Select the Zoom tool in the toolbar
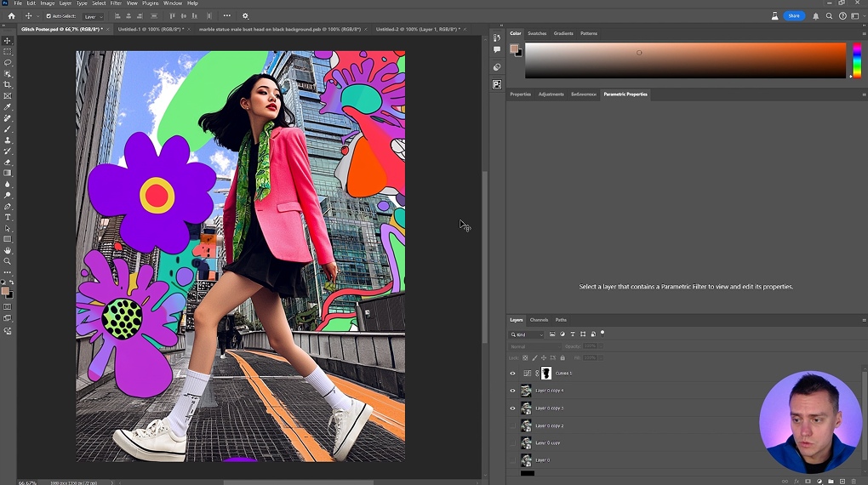Image resolution: width=868 pixels, height=485 pixels. coord(8,262)
